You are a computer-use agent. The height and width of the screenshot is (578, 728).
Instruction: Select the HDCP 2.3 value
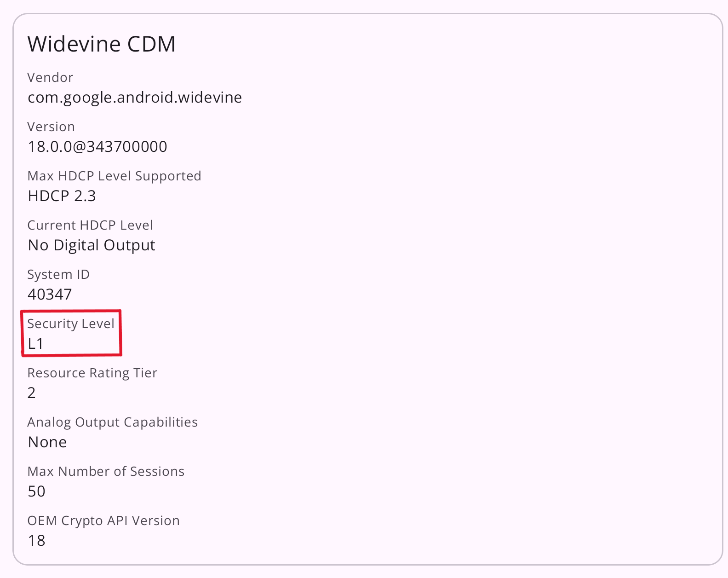pos(62,196)
